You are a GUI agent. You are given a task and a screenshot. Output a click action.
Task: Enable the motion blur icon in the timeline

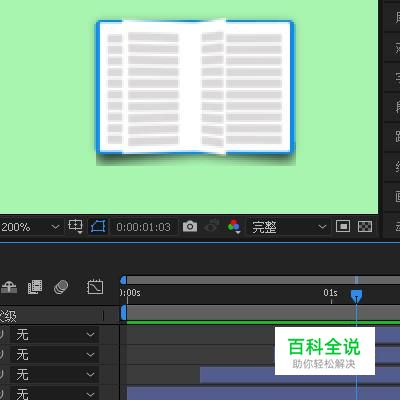61,287
